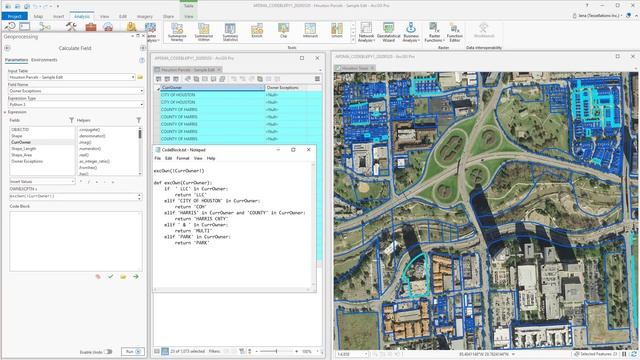Open geoprocessing History icon
This screenshot has height=360, width=640.
10,27
